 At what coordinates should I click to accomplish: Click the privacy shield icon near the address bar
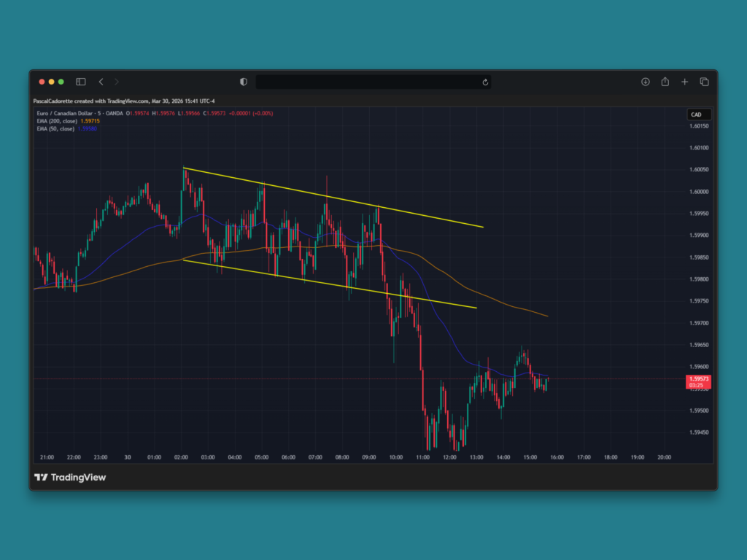pyautogui.click(x=243, y=82)
